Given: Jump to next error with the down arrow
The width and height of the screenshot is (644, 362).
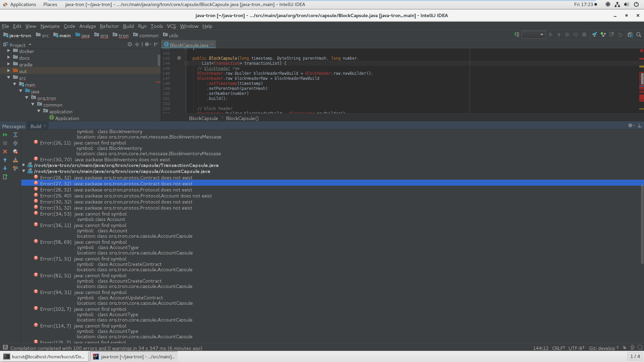Looking at the screenshot, I should pos(5,168).
